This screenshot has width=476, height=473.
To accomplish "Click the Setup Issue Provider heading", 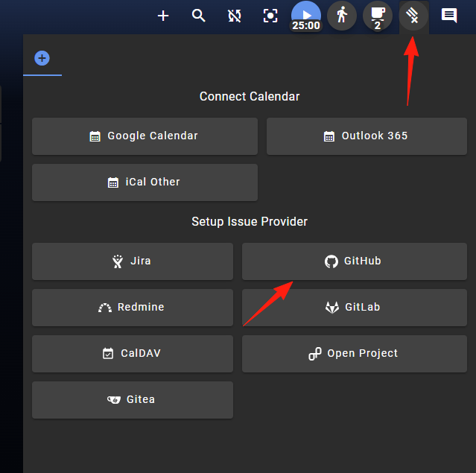I will click(x=250, y=222).
